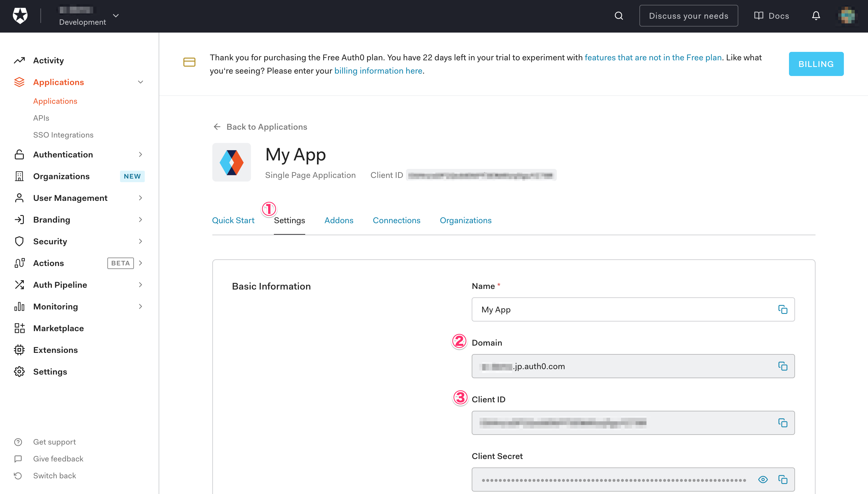Copy the Client ID value

[783, 423]
